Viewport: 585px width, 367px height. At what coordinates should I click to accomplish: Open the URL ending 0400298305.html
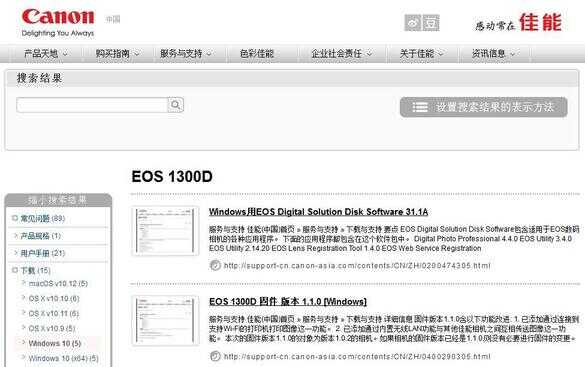pyautogui.click(x=357, y=357)
